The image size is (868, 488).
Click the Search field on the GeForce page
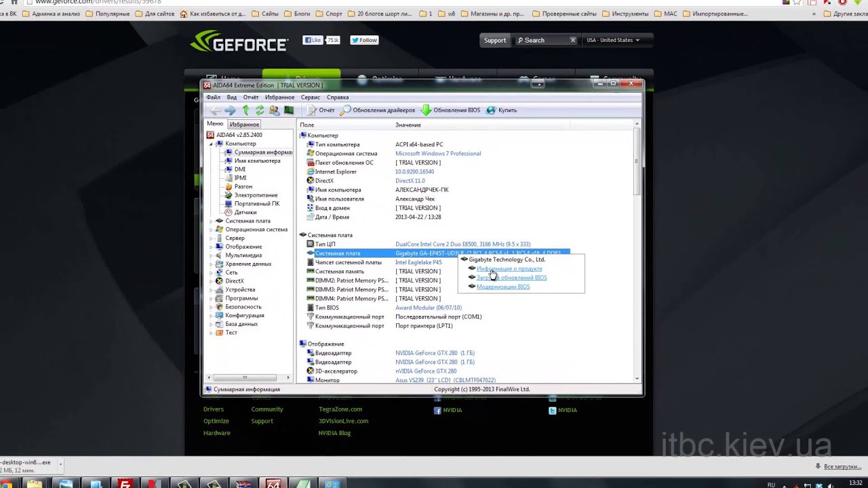[546, 40]
